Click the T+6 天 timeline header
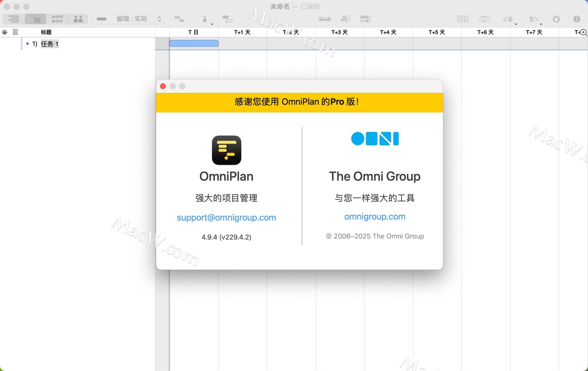588x371 pixels. tap(485, 32)
